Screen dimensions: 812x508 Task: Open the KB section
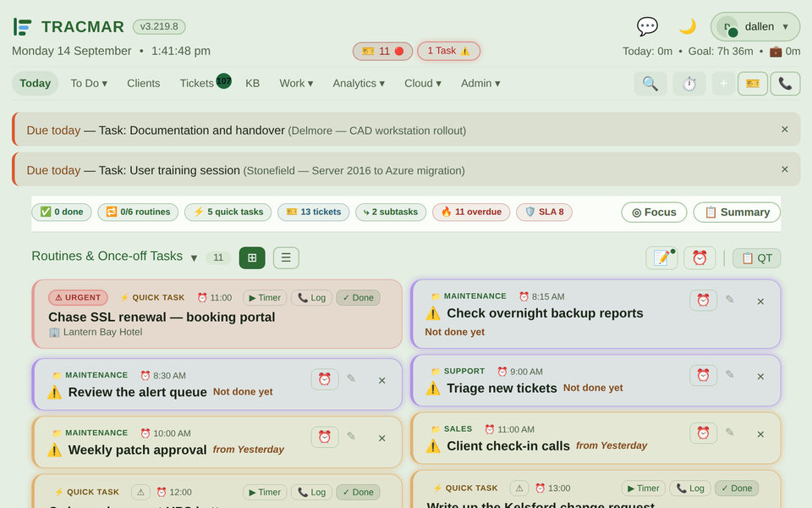point(252,84)
